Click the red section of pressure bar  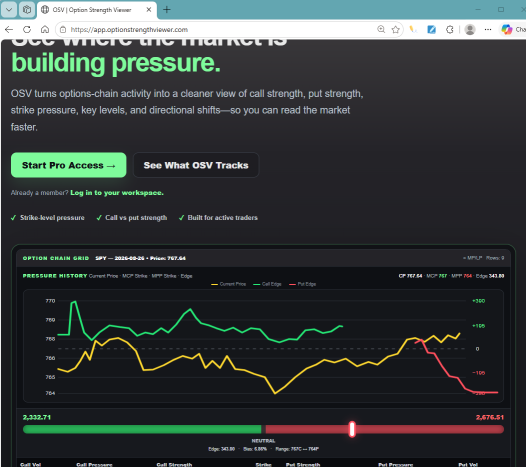click(385, 429)
